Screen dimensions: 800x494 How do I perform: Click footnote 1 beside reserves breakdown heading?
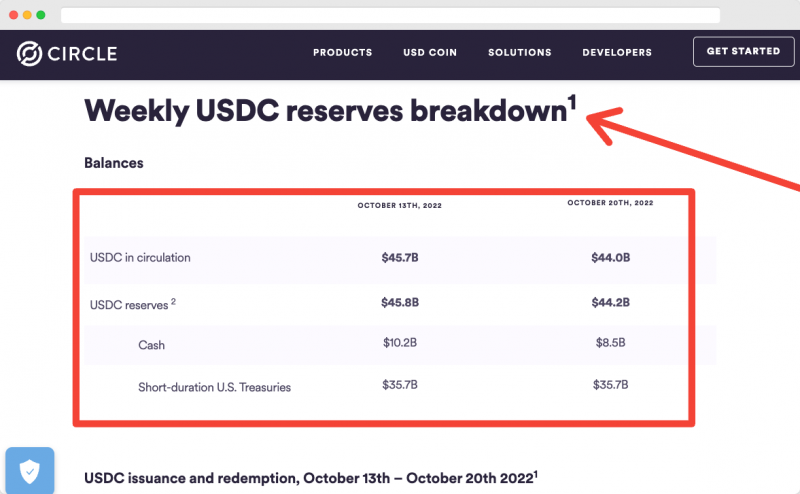pyautogui.click(x=572, y=102)
